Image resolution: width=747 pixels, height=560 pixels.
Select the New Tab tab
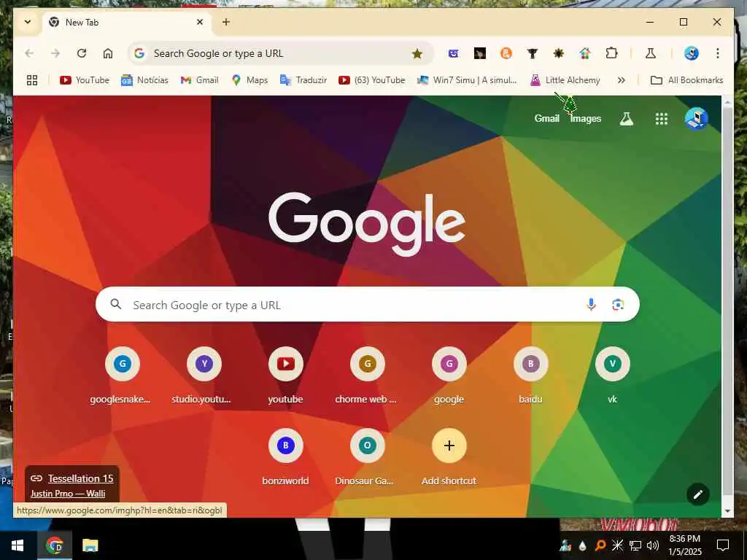point(127,23)
